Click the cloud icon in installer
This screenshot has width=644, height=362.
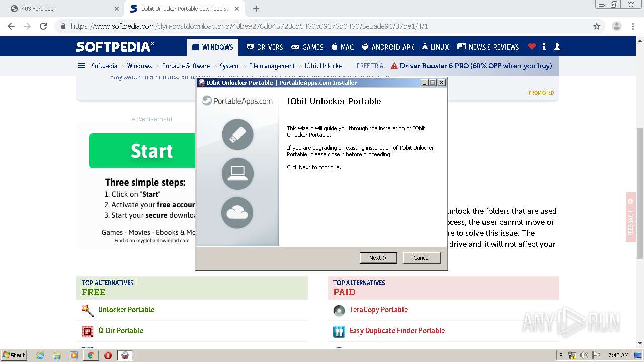[x=237, y=213]
